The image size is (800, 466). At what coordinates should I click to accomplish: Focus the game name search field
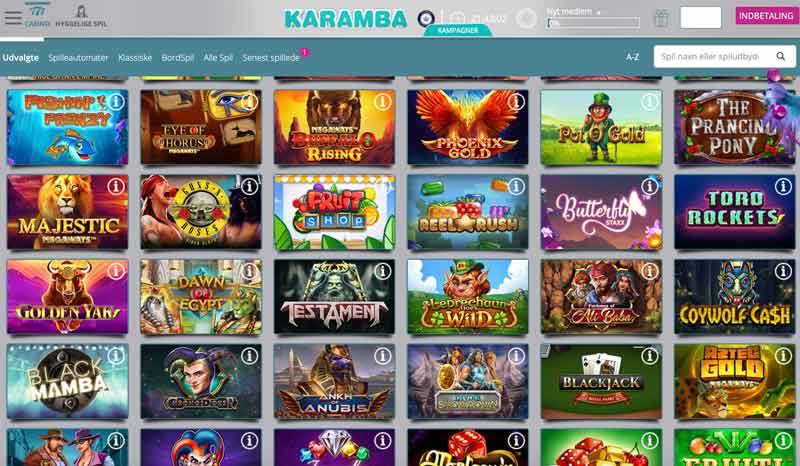click(x=714, y=56)
